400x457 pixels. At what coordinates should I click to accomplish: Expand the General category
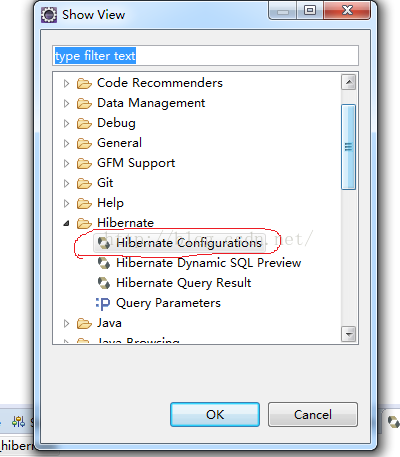(66, 143)
